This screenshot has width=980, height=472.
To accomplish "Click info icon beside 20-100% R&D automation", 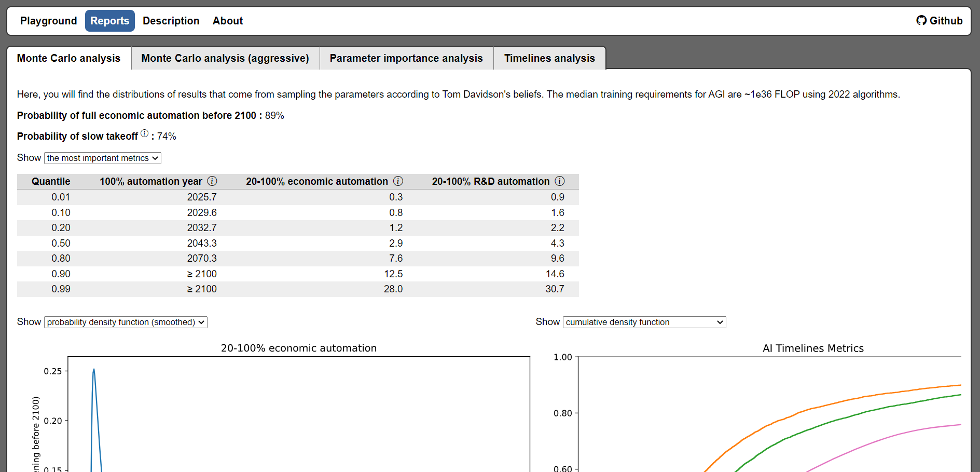I will [x=559, y=181].
